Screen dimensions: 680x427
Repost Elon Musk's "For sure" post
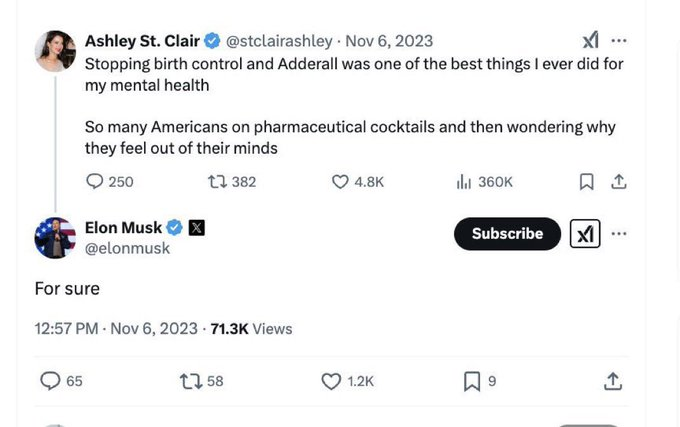point(189,381)
